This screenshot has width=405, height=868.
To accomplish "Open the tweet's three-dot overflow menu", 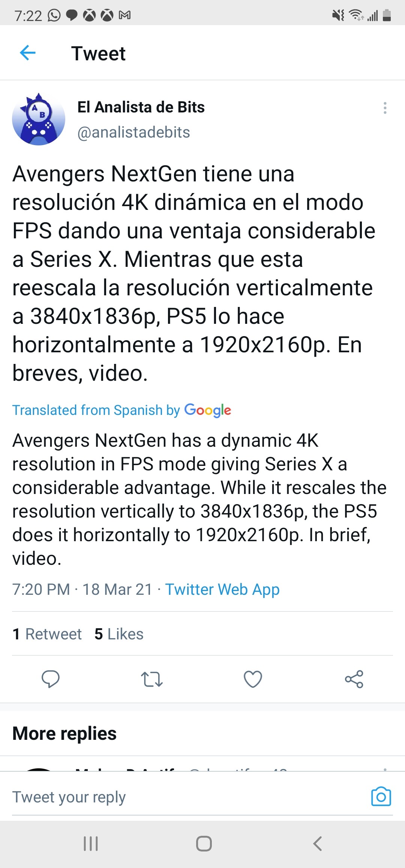I will point(385,108).
